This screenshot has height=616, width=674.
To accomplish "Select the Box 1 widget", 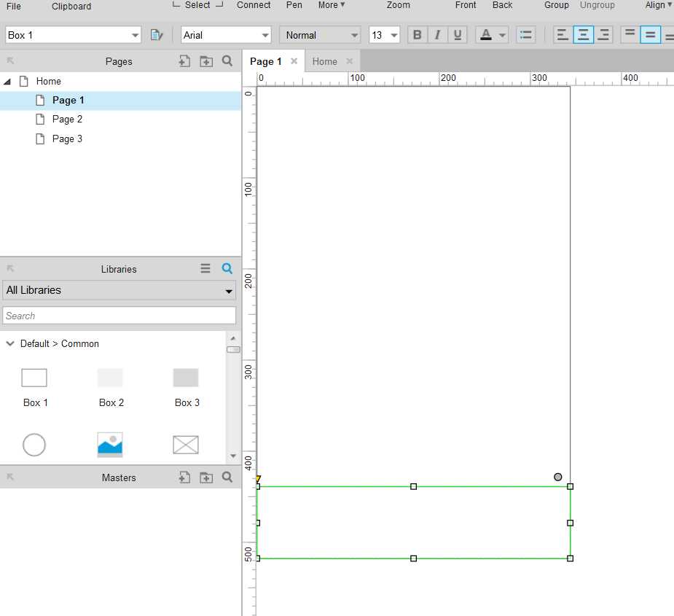I will [x=34, y=388].
